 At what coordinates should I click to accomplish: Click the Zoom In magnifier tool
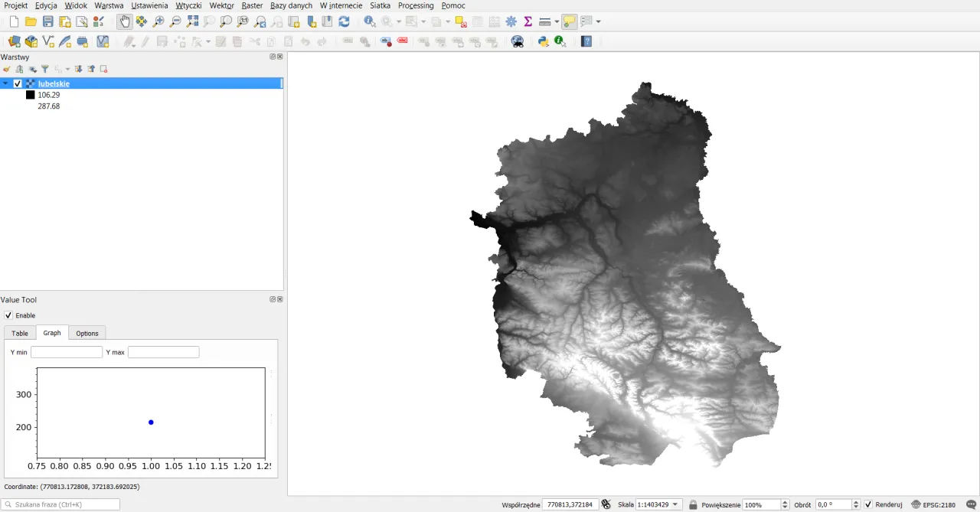[x=158, y=21]
